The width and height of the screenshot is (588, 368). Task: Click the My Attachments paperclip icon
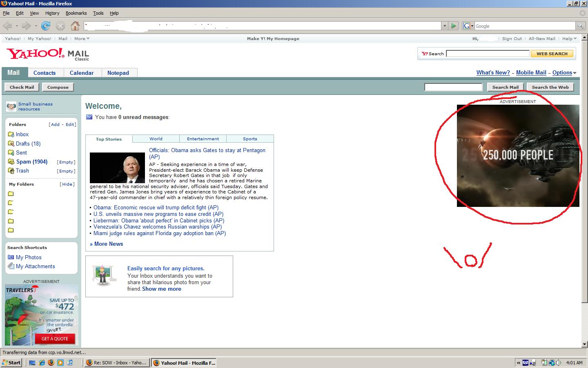tap(11, 266)
